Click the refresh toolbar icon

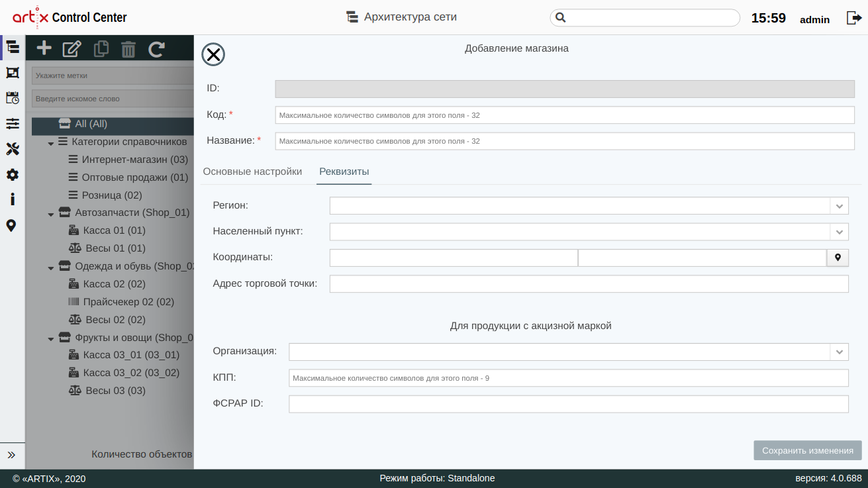(156, 48)
